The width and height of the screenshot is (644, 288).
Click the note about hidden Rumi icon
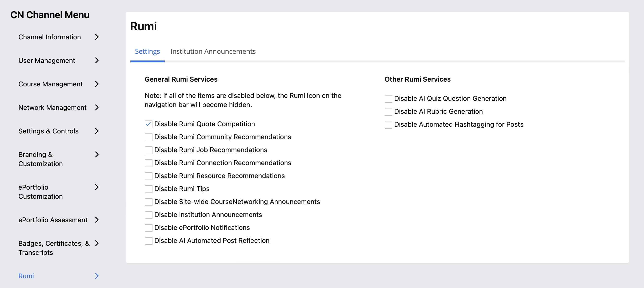tap(243, 100)
